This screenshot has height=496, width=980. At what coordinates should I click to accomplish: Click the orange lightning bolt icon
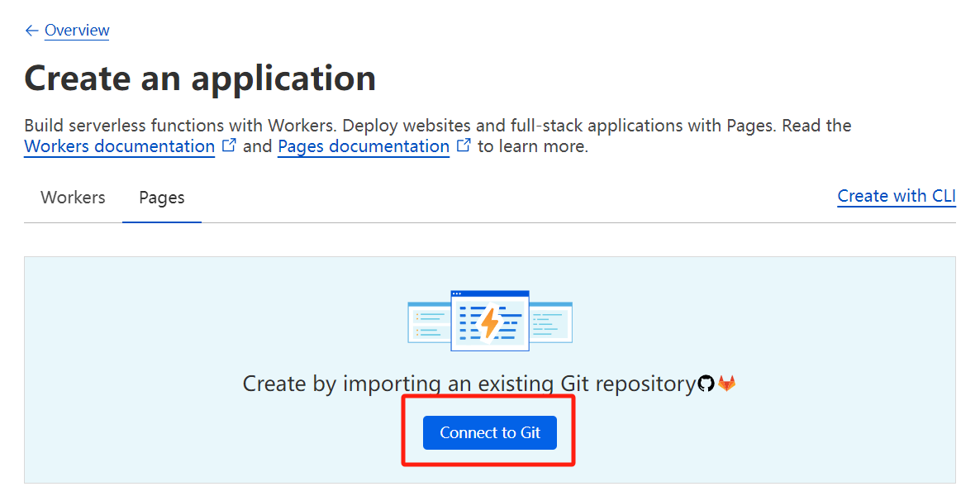tap(490, 323)
